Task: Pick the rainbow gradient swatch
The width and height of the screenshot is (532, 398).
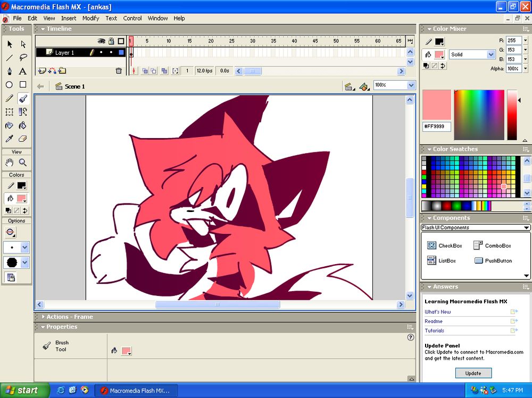Action: pyautogui.click(x=486, y=206)
